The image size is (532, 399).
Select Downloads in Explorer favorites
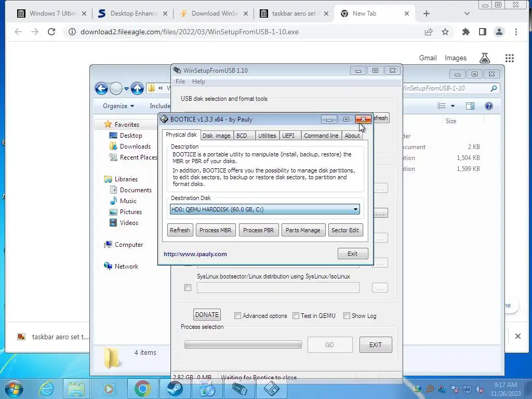(135, 147)
